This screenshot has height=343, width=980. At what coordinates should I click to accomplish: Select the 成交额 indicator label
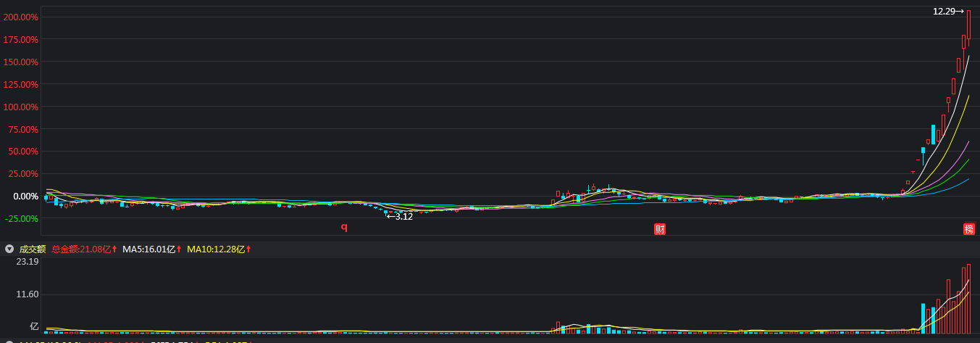click(32, 249)
